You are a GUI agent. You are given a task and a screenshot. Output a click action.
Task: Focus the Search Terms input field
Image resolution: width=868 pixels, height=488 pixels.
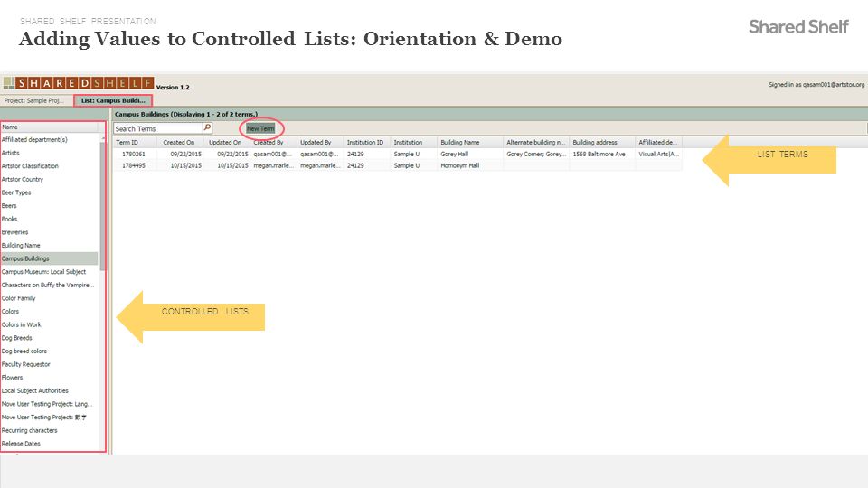(158, 128)
